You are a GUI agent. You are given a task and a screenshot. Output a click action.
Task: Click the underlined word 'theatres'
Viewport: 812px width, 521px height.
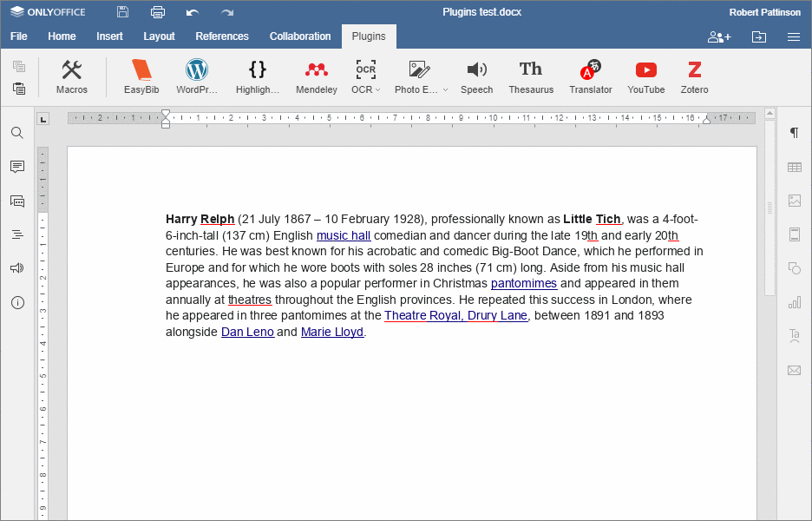(x=250, y=300)
